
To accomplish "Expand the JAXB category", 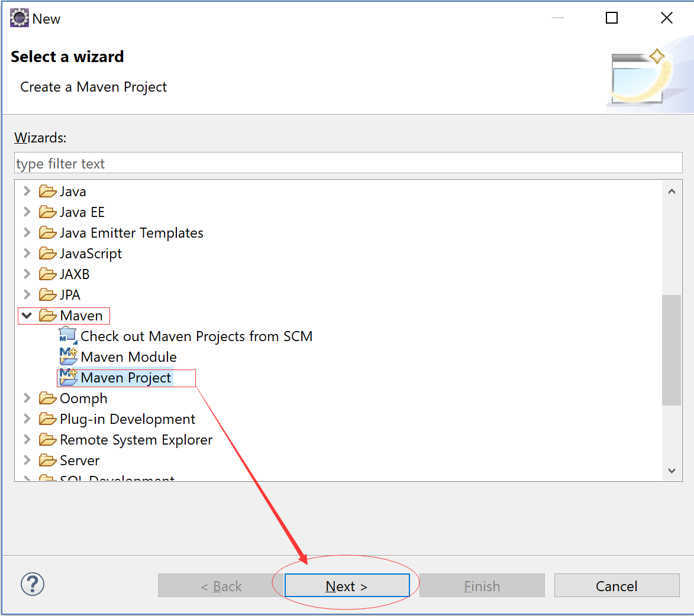I will 27,274.
